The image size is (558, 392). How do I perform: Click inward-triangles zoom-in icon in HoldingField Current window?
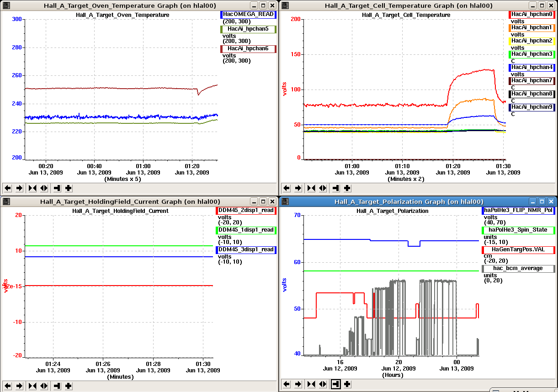(x=32, y=386)
